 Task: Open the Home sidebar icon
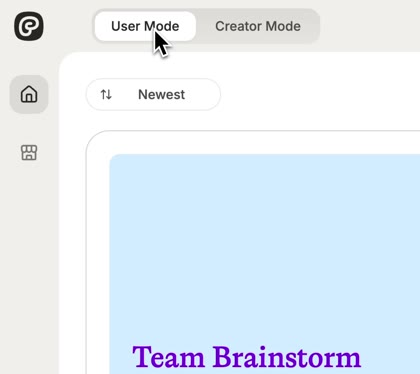point(29,94)
